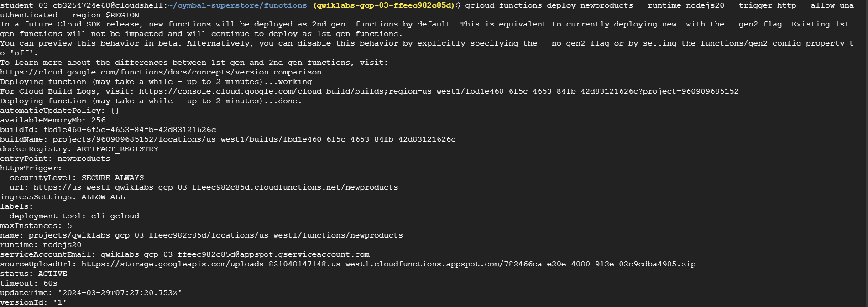Click the deployment-tool: cli-gcloud label
This screenshot has height=307, width=868.
[74, 216]
